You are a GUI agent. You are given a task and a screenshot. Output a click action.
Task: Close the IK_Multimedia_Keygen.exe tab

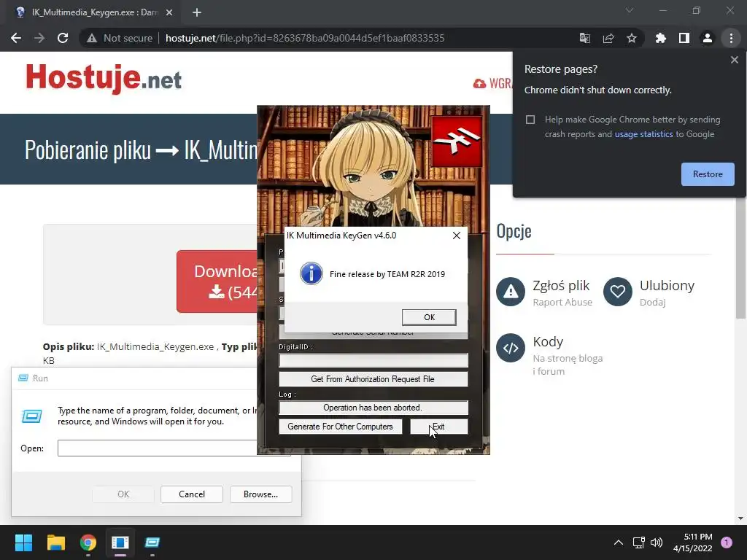pos(169,12)
